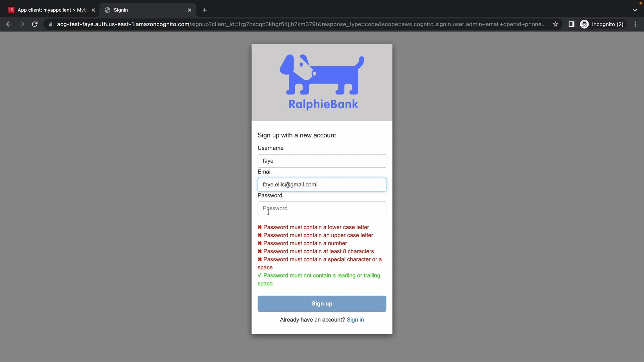Reload the current page

click(x=35, y=24)
